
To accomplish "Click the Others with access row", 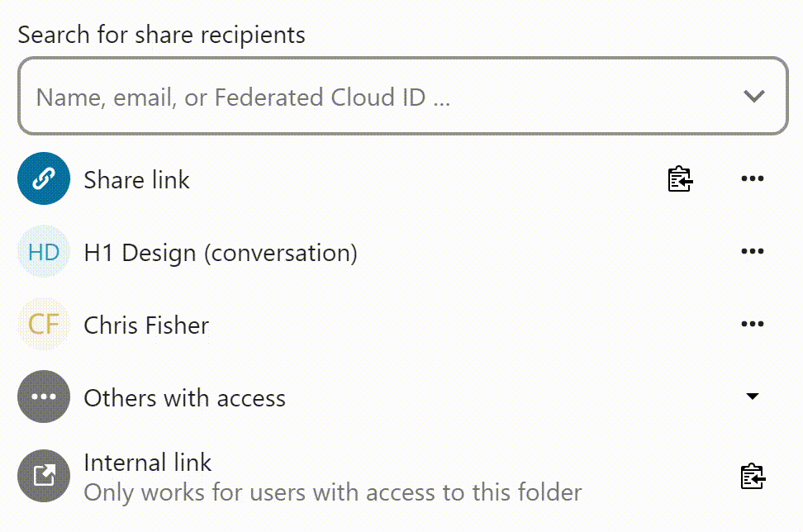I will pos(183,397).
